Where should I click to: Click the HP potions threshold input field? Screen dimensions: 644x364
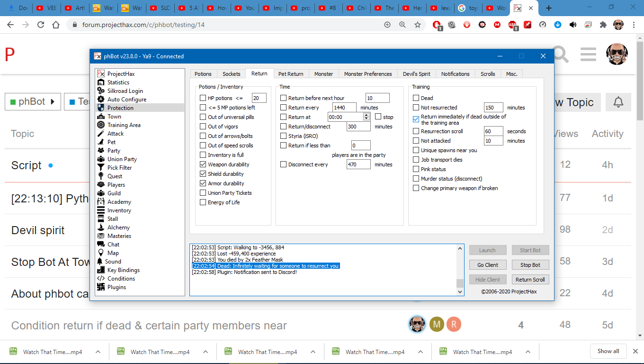[259, 98]
